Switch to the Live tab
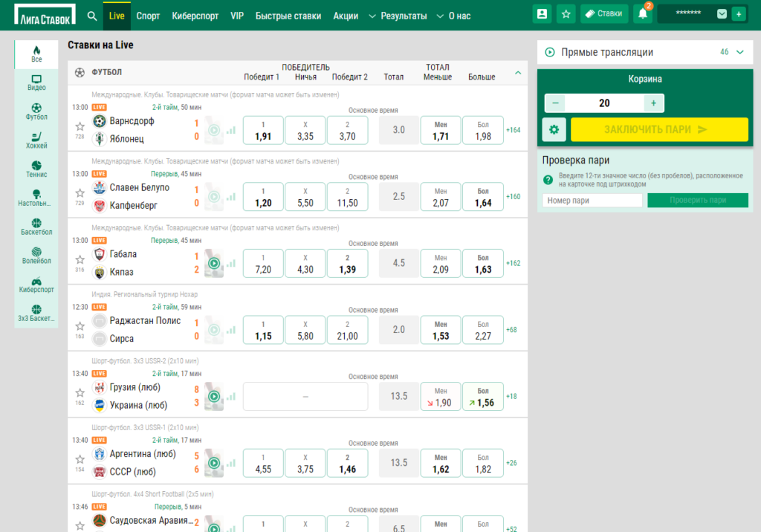This screenshot has height=532, width=761. pos(117,16)
